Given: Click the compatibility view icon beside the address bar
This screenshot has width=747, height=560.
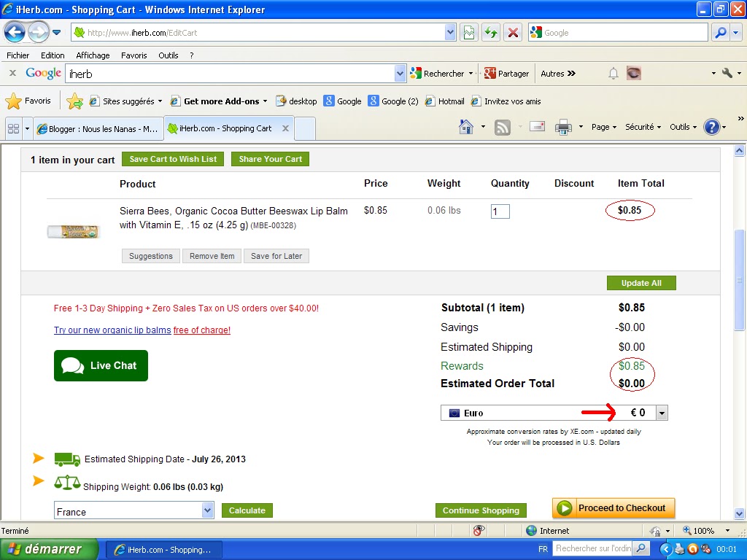Looking at the screenshot, I should pos(469,32).
